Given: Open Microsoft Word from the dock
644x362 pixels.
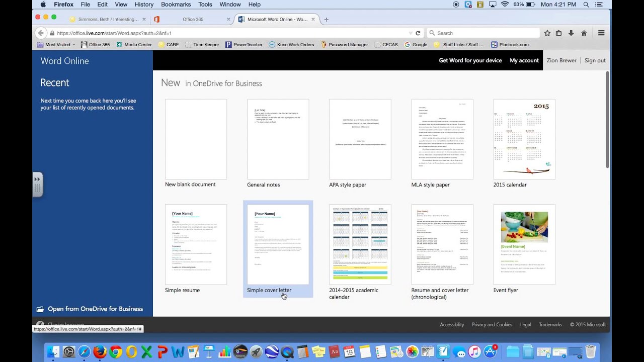Looking at the screenshot, I should [178, 351].
